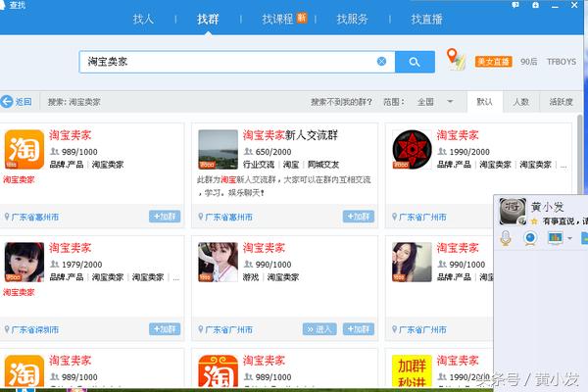The image size is (588, 392).
Task: Click 广东省广州市 under red star group
Action: (x=422, y=217)
